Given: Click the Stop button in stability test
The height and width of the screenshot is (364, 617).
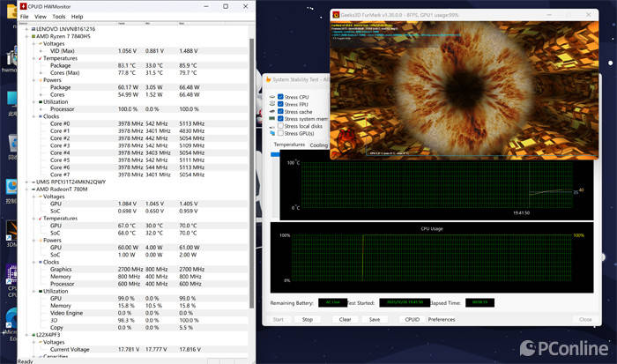Looking at the screenshot, I should [308, 320].
